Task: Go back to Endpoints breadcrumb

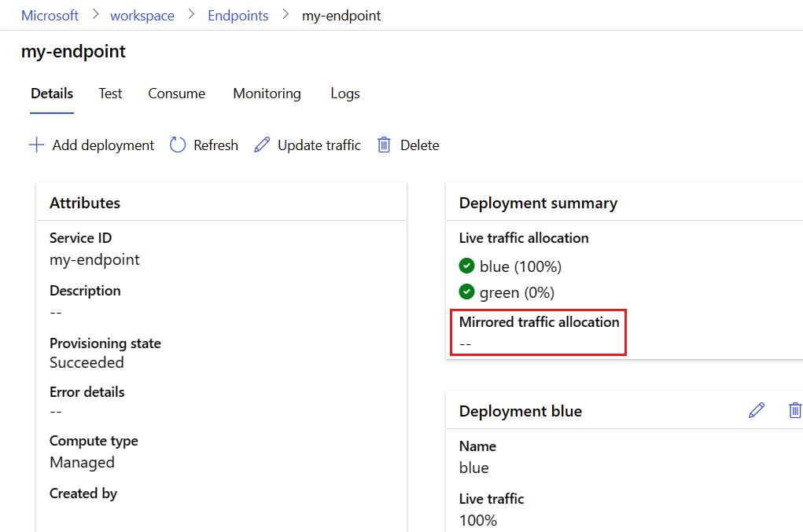Action: pos(238,16)
